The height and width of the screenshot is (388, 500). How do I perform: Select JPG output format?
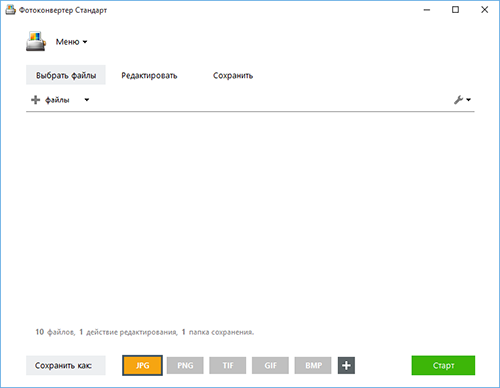(x=142, y=365)
